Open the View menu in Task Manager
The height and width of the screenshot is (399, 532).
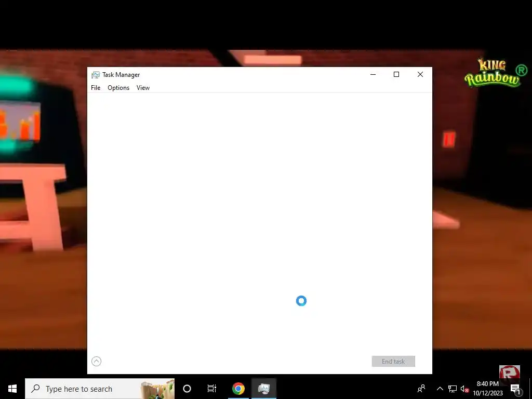(143, 87)
